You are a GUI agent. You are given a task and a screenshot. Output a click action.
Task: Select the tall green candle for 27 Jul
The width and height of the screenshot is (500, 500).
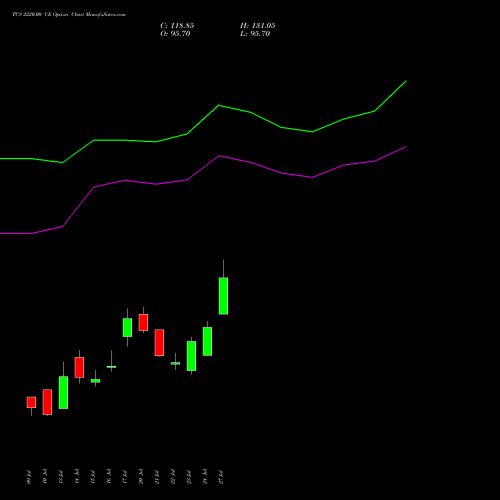223,296
